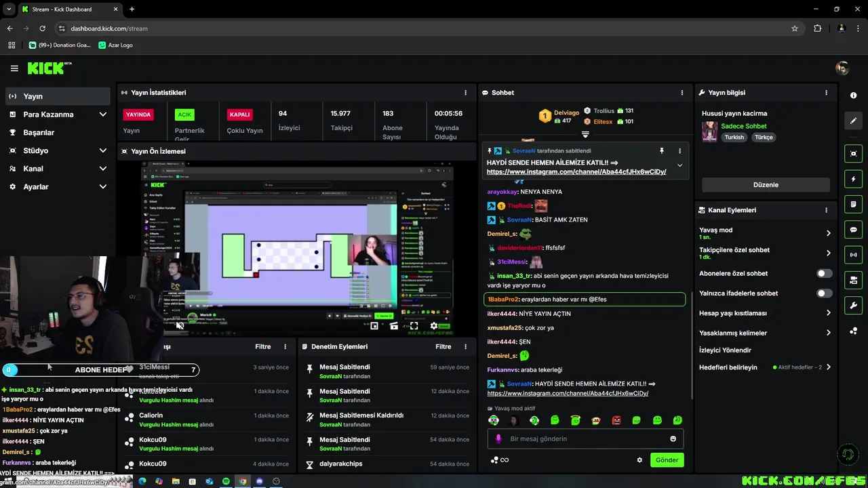The width and height of the screenshot is (868, 488).
Task: Open Hedefleri belirleyin options
Action: [x=765, y=367]
